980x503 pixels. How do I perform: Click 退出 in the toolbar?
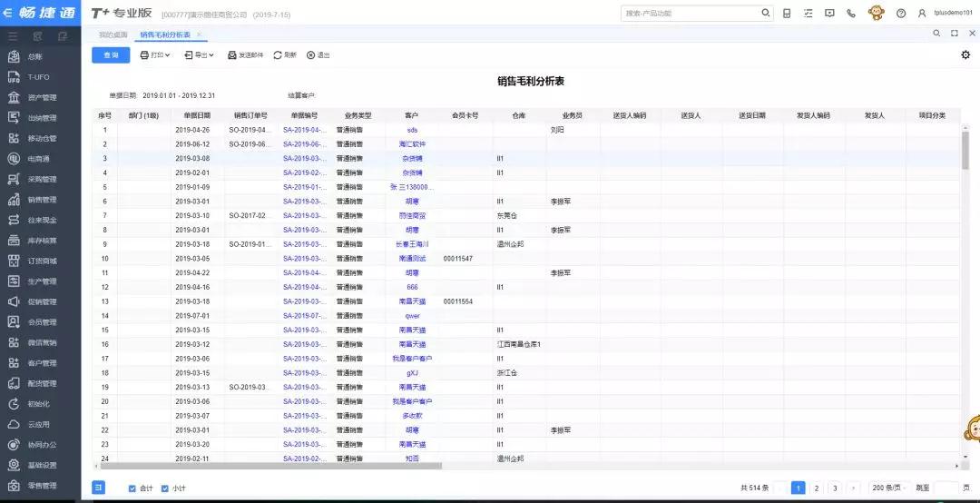(x=318, y=55)
